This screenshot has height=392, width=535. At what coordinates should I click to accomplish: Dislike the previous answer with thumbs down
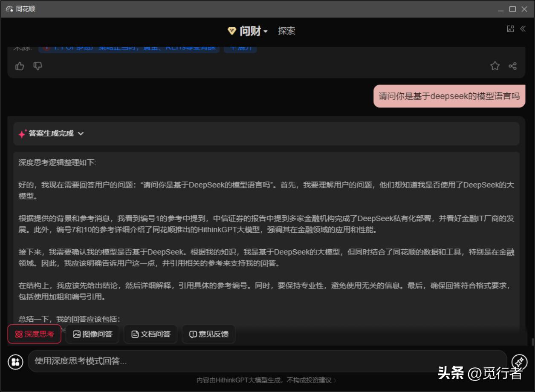[x=38, y=66]
